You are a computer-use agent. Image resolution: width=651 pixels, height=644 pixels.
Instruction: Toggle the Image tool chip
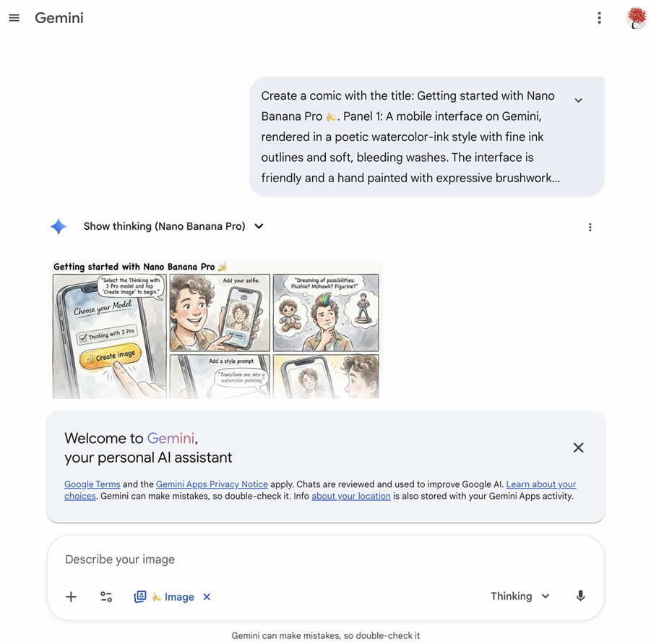(172, 597)
